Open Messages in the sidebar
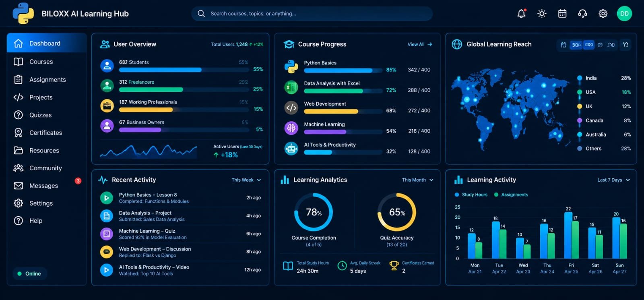Image resolution: width=644 pixels, height=300 pixels. pyautogui.click(x=46, y=186)
